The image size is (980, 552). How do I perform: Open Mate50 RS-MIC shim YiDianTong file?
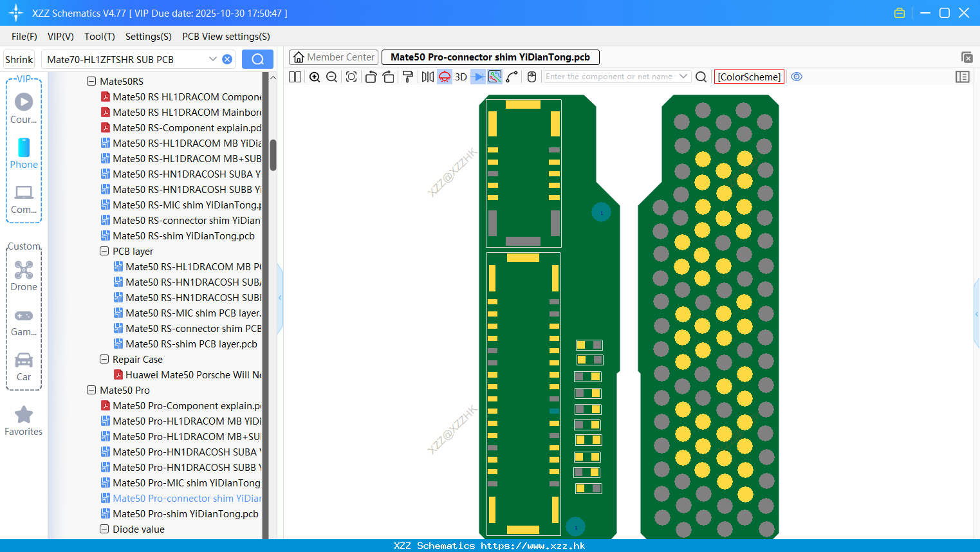[x=181, y=205]
